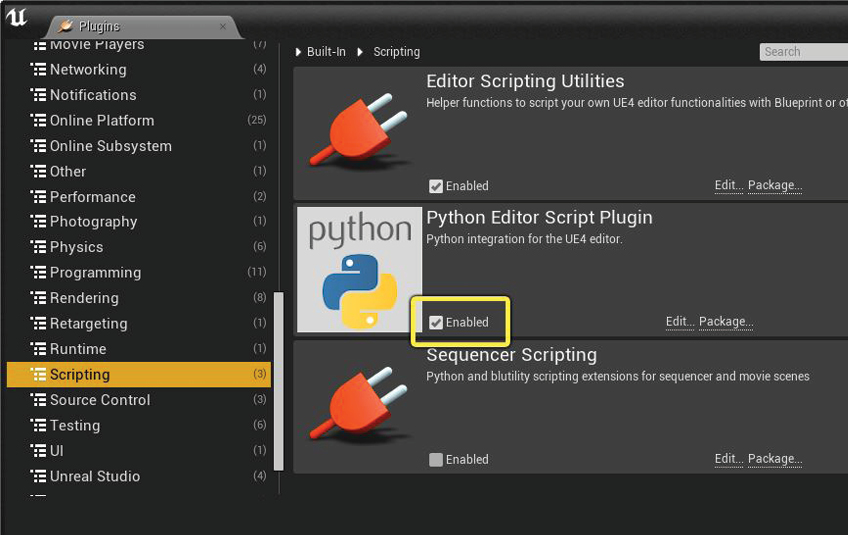Image resolution: width=848 pixels, height=535 pixels.
Task: Select the Plugins tab
Action: pos(143,26)
